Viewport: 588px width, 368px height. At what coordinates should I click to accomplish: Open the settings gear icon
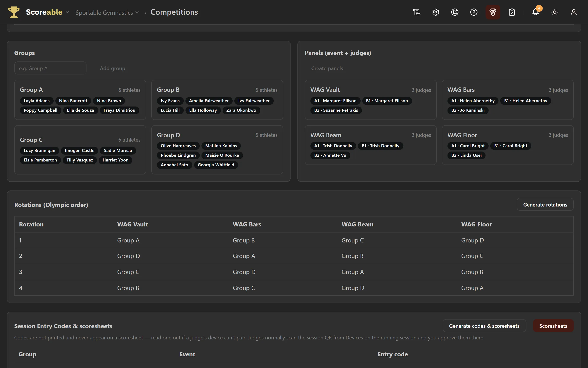pos(436,12)
